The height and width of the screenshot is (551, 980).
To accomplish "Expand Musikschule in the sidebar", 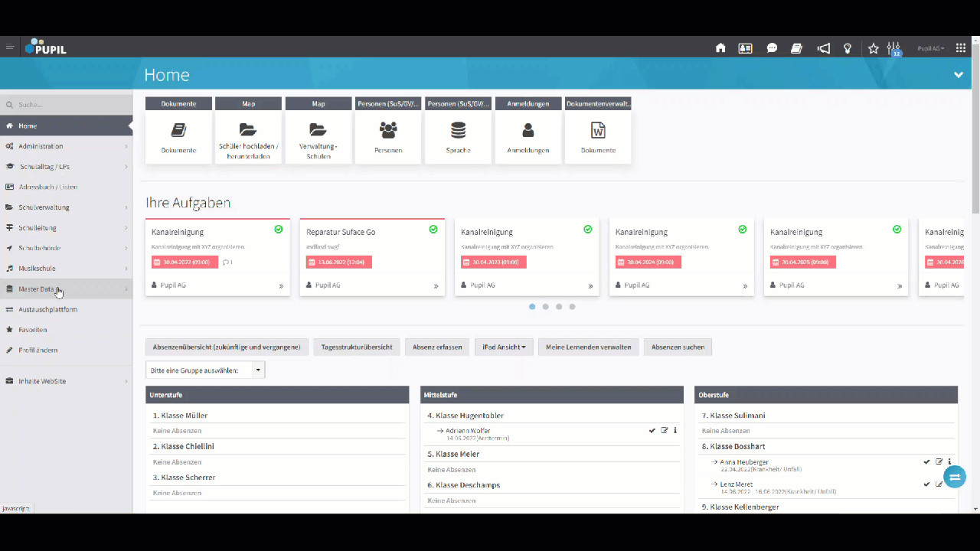I will coord(67,269).
